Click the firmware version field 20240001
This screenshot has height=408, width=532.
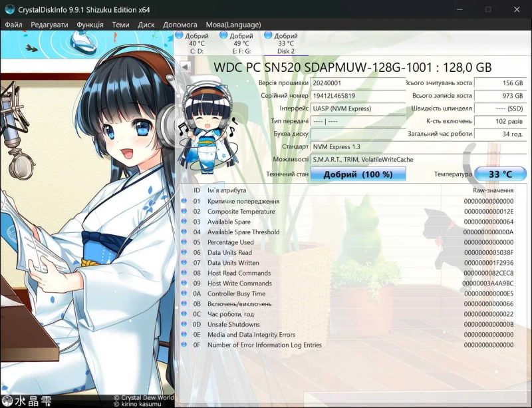coord(358,83)
